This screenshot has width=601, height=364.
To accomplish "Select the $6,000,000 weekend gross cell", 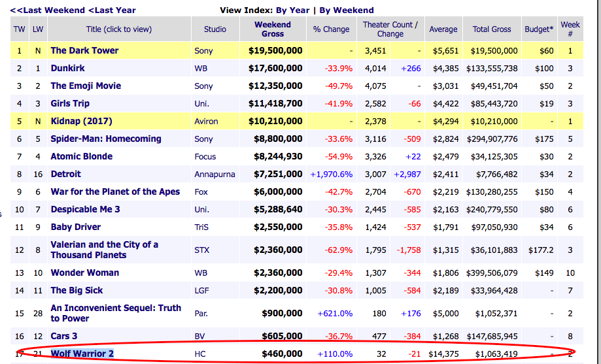I will (278, 192).
